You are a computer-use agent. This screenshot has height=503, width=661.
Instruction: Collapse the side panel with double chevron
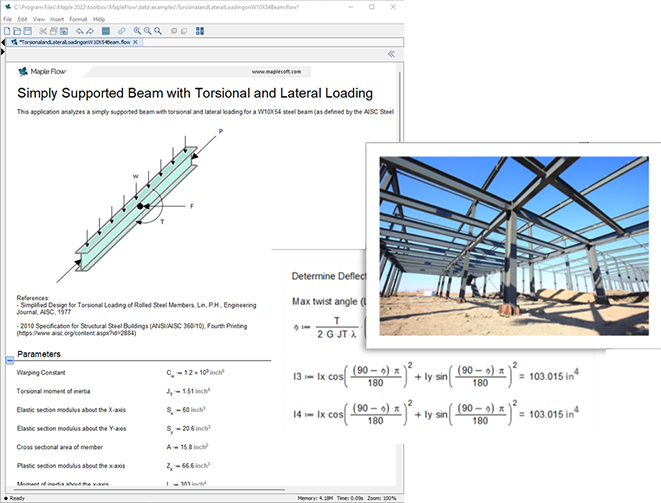point(391,54)
